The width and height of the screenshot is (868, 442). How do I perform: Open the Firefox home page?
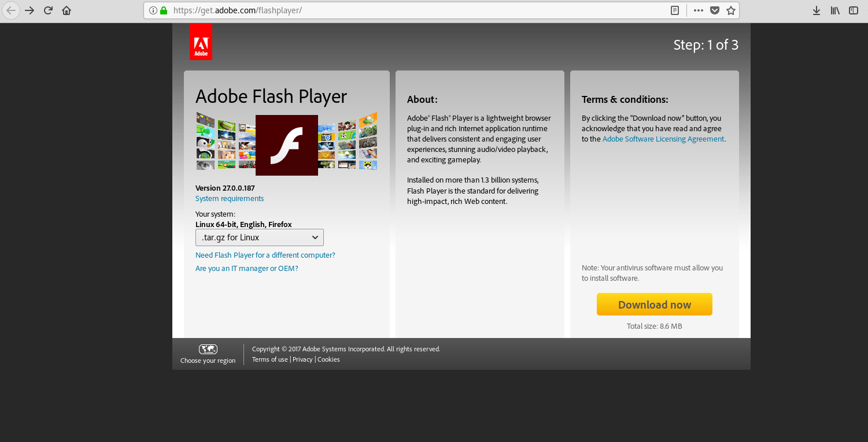(x=67, y=10)
